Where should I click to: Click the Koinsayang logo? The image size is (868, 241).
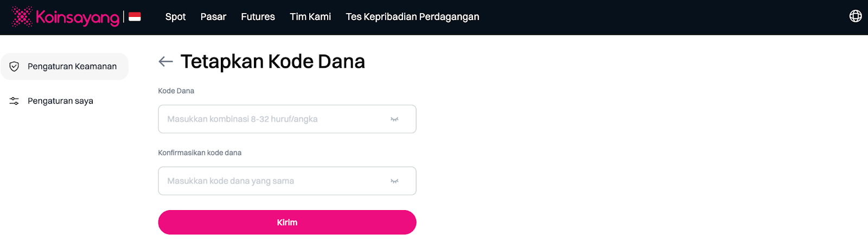point(65,17)
